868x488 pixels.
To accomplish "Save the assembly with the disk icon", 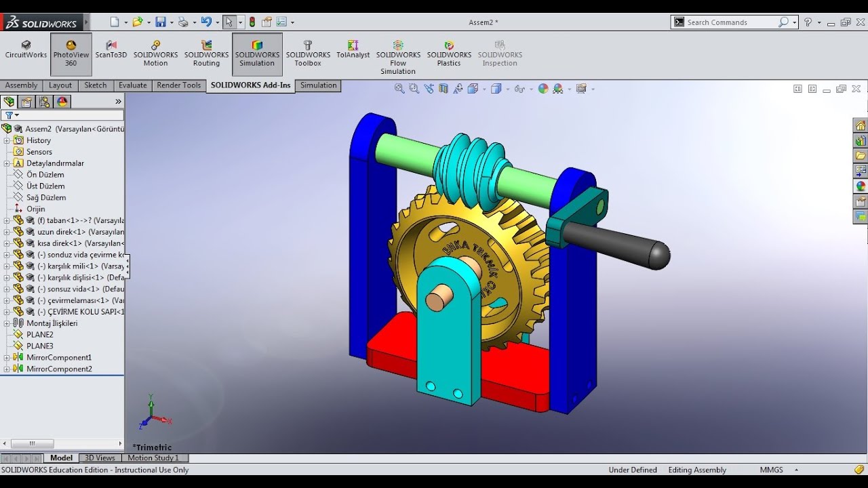I will tap(161, 22).
